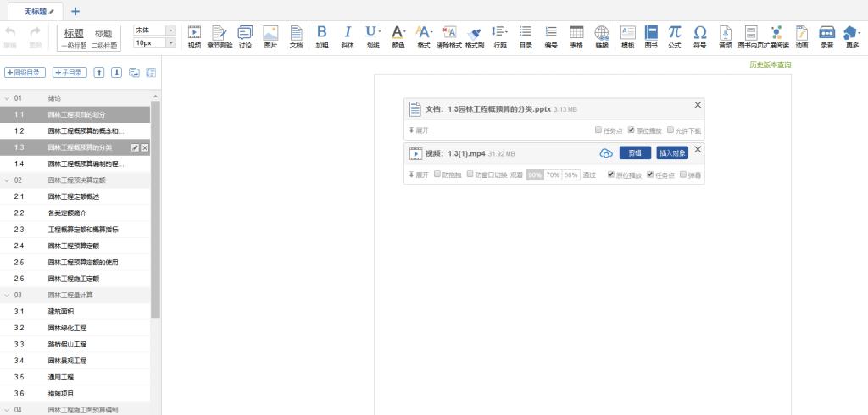Insert a 章节测验 chapter quiz
Image resolution: width=868 pixels, height=415 pixels.
coord(220,36)
